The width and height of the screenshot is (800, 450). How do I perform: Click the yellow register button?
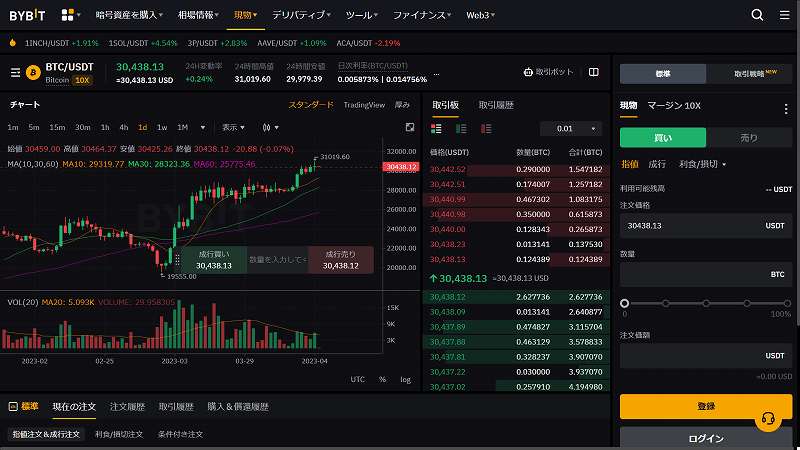(x=706, y=406)
